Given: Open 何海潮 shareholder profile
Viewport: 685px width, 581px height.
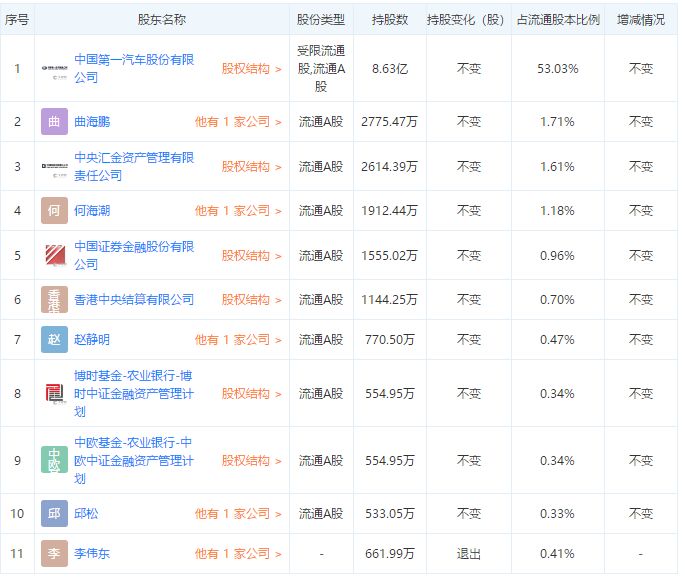Looking at the screenshot, I should [92, 211].
